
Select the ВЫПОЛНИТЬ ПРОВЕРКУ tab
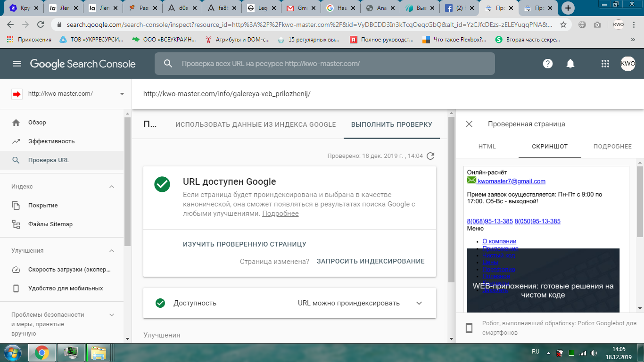[x=392, y=124]
